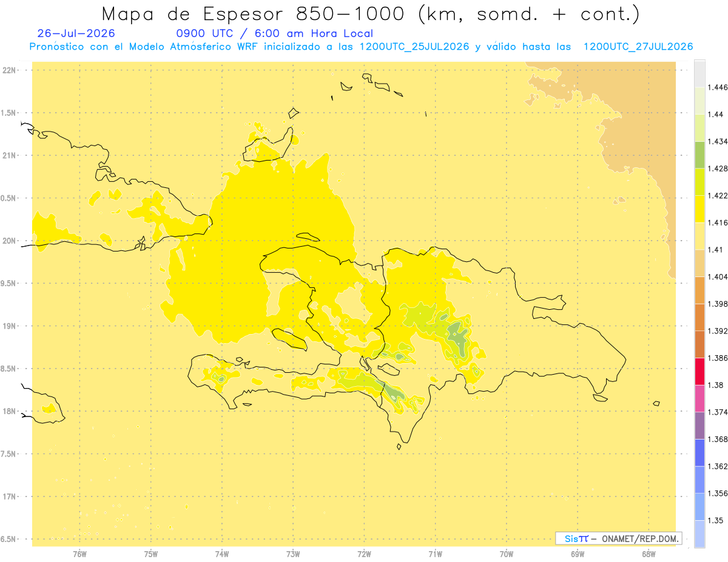Click the '69W' longitude label
Screen dimensions: 728x562
coord(578,554)
